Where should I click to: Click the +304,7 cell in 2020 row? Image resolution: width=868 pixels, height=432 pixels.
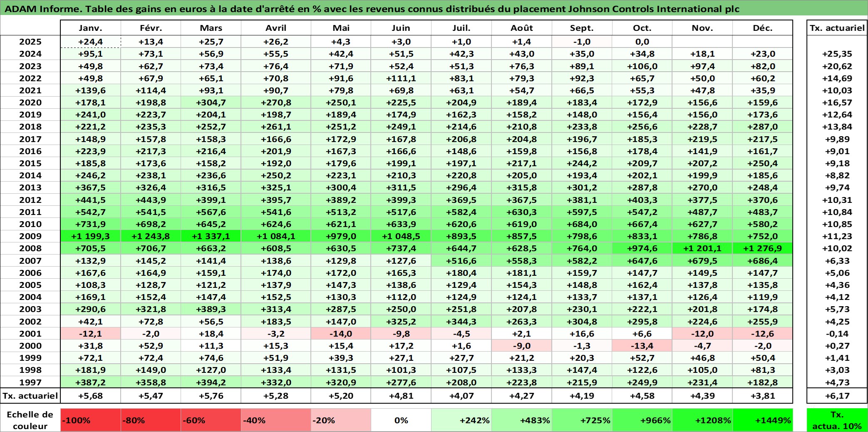pos(211,102)
